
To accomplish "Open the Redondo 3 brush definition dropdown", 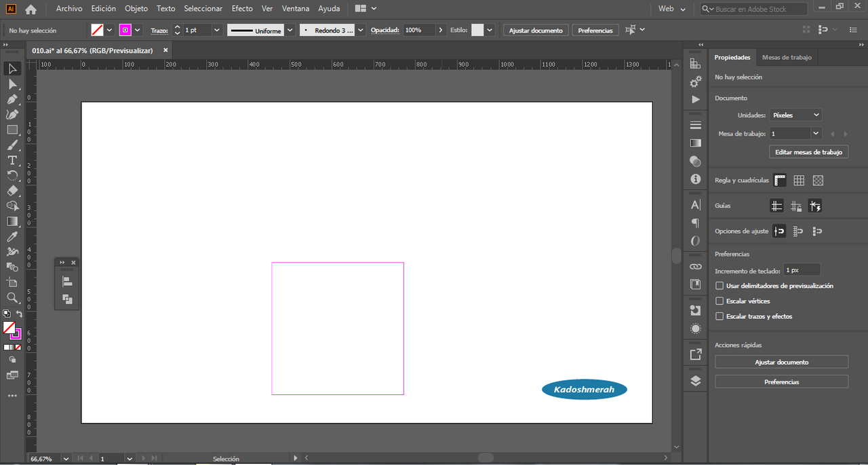I will [x=360, y=31].
